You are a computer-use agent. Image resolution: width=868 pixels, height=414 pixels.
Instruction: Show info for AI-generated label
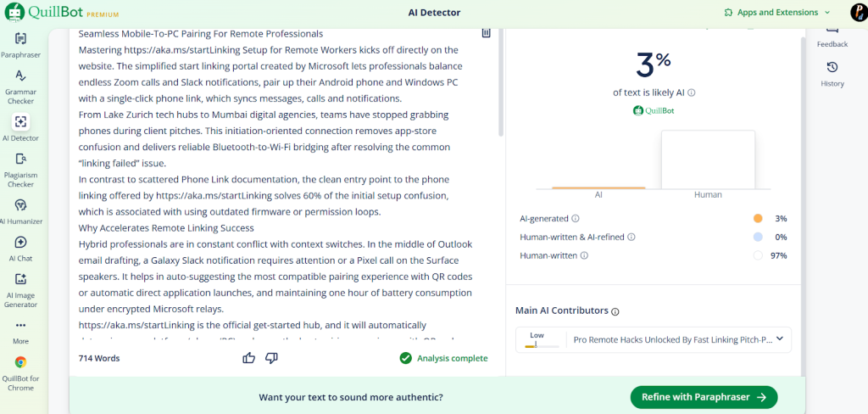(x=576, y=218)
